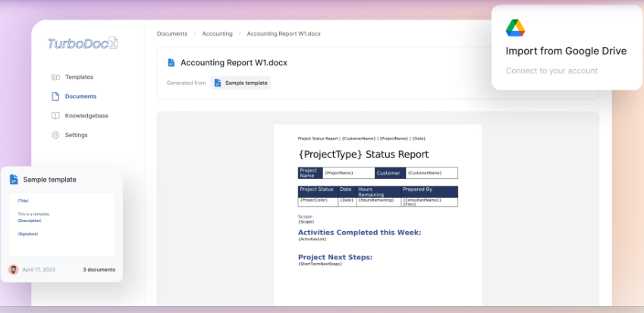
Task: Navigate to Accounting breadcrumb
Action: coord(217,34)
